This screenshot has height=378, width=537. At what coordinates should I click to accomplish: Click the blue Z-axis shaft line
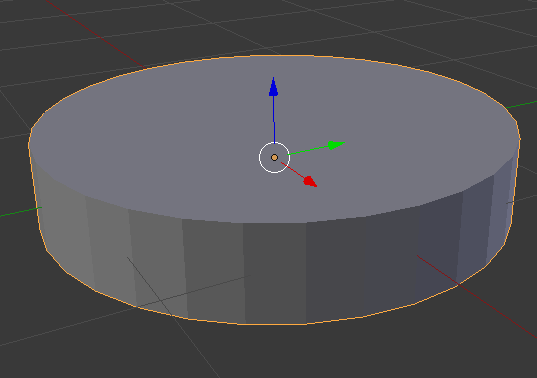coord(274,119)
